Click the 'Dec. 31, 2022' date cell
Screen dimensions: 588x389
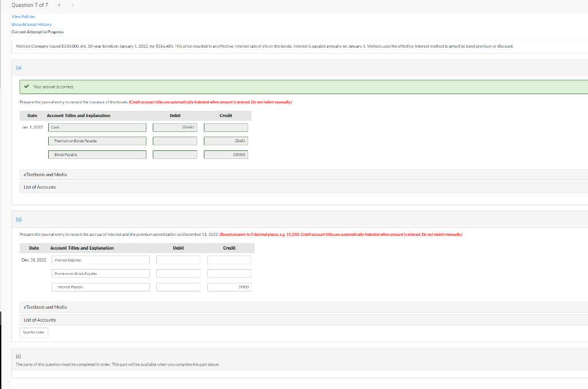pyautogui.click(x=34, y=260)
